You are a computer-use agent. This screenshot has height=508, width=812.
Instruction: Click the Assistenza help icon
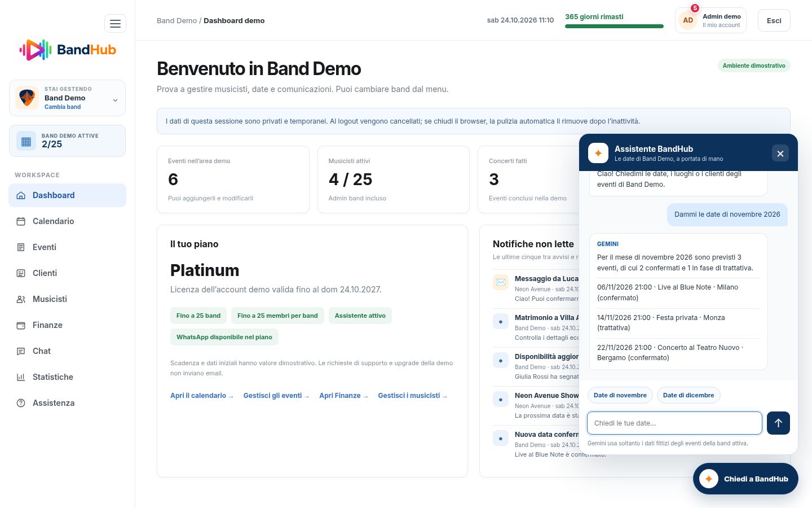coord(21,403)
